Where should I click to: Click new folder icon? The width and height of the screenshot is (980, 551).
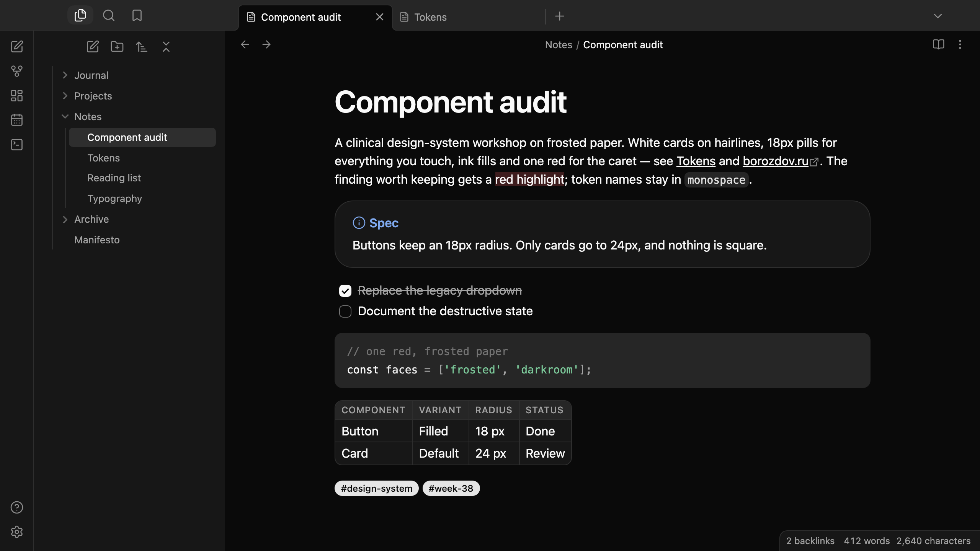click(117, 47)
